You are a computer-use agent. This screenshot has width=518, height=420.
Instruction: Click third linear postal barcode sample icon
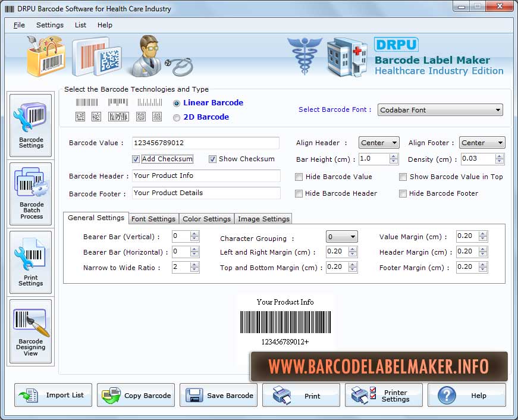point(150,102)
